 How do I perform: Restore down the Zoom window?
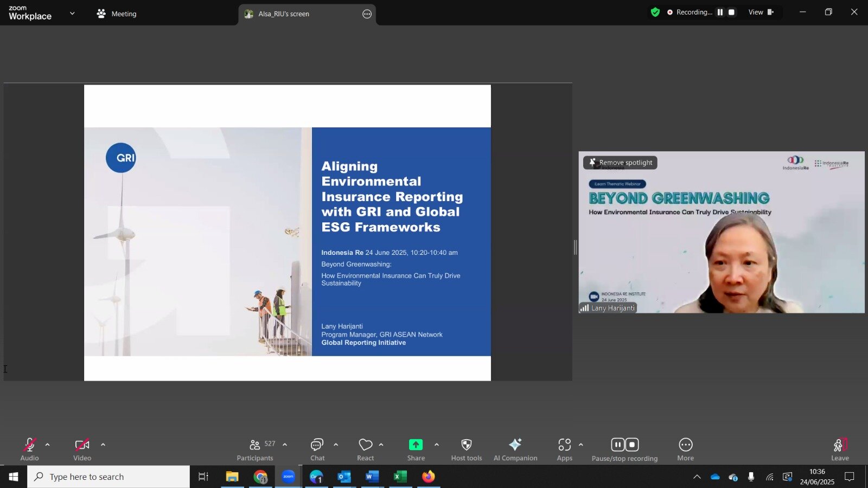[828, 12]
